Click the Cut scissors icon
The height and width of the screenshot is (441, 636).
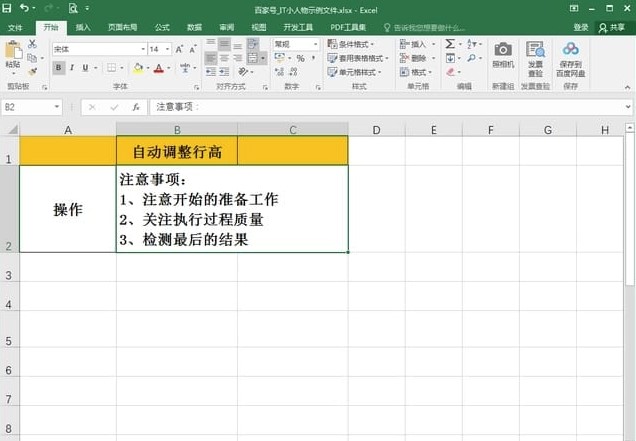click(x=33, y=45)
